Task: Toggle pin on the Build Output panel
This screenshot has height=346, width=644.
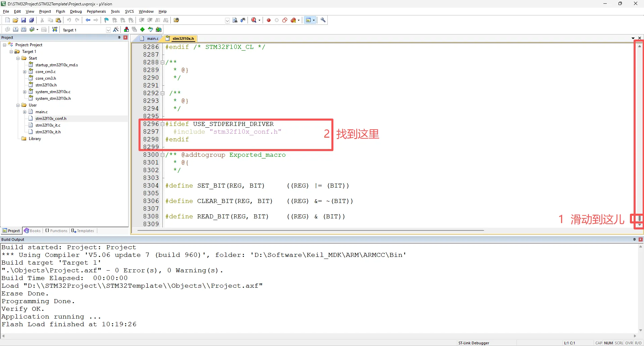Action: click(x=634, y=239)
